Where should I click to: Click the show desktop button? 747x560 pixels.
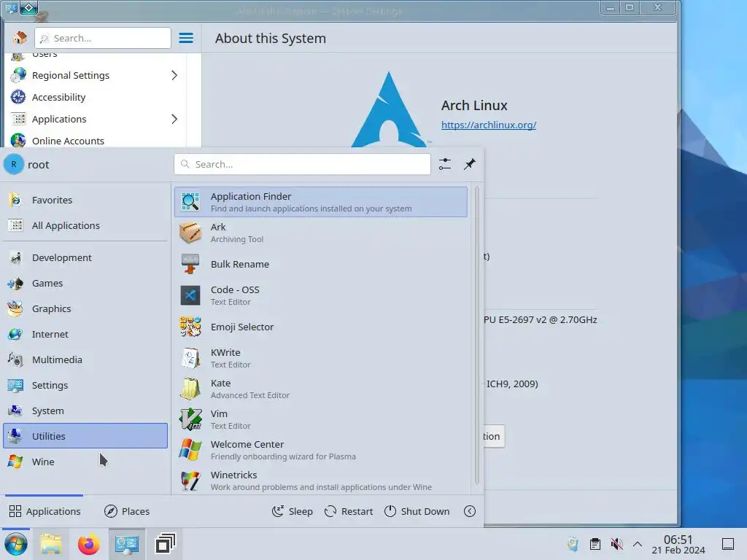coord(728,544)
